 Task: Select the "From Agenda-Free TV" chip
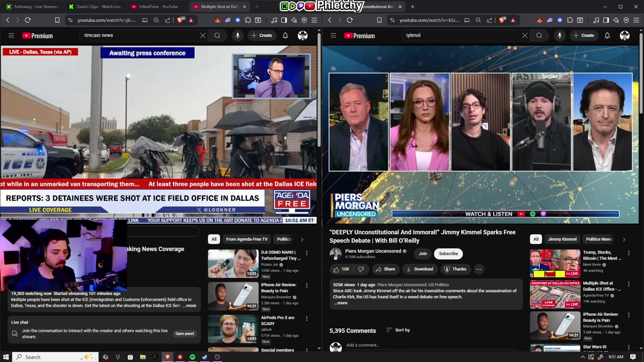tap(247, 239)
